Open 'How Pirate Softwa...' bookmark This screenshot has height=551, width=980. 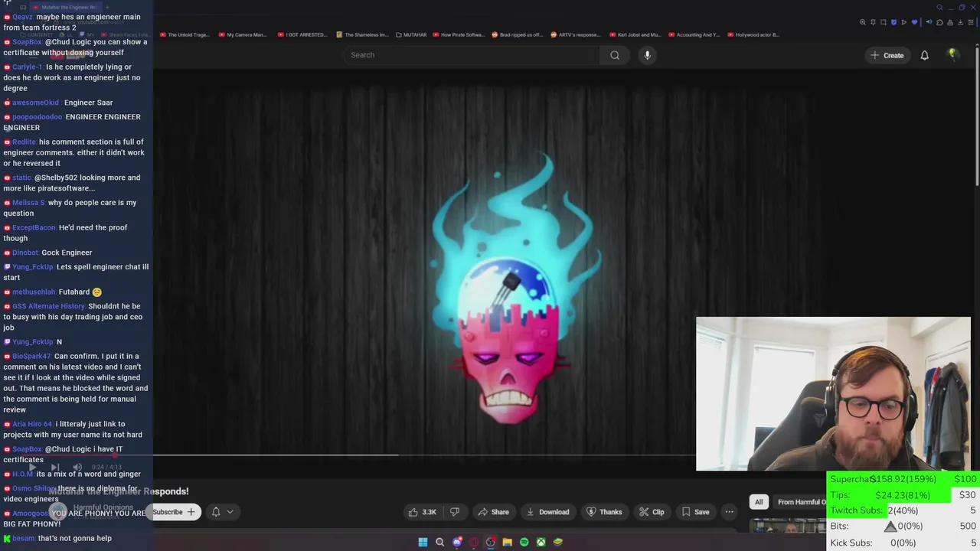coord(459,34)
